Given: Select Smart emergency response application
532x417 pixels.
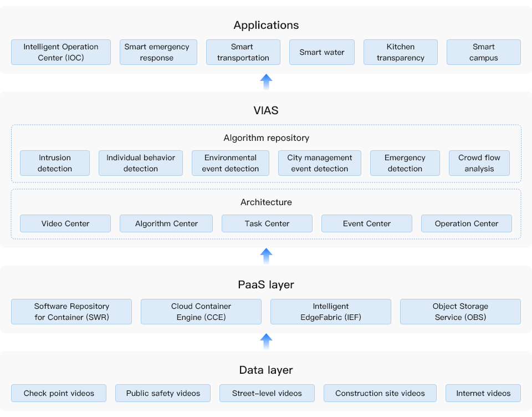Looking at the screenshot, I should (158, 52).
